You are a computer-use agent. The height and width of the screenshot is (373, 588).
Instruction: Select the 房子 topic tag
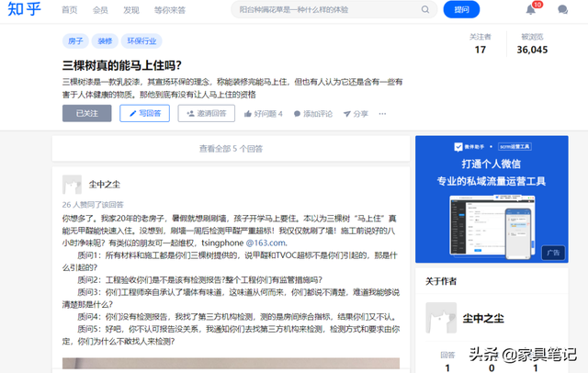point(75,40)
